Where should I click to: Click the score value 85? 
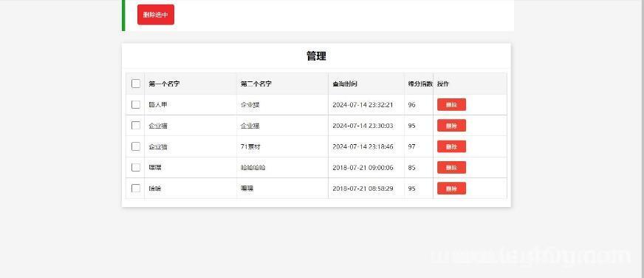coord(411,168)
